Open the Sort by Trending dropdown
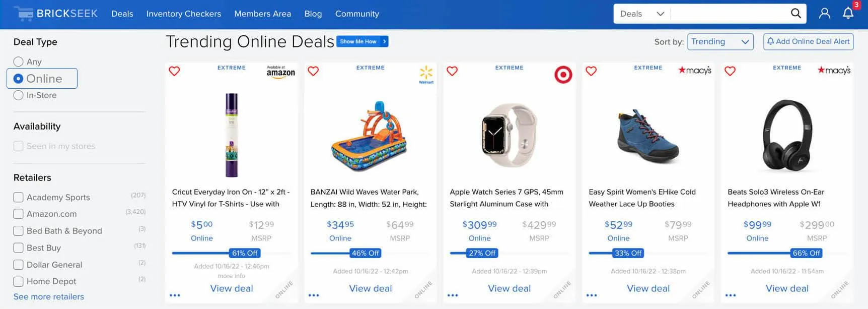Screen dimensions: 868x309 pos(720,42)
